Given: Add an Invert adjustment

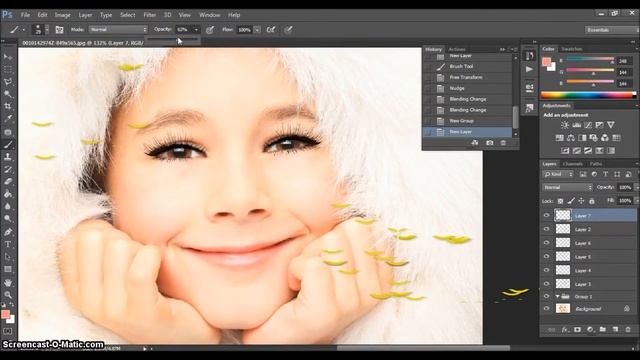Looking at the screenshot, I should (x=565, y=151).
